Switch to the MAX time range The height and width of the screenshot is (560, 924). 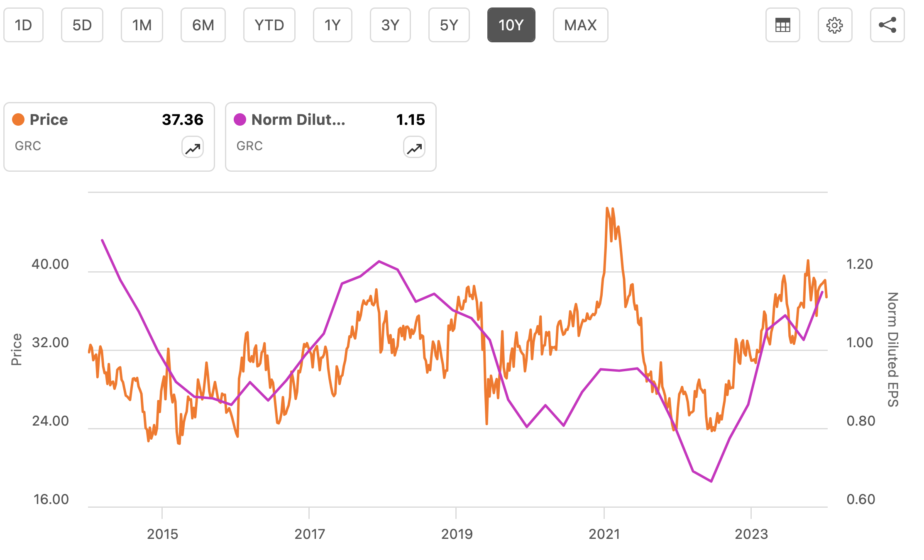pos(580,25)
